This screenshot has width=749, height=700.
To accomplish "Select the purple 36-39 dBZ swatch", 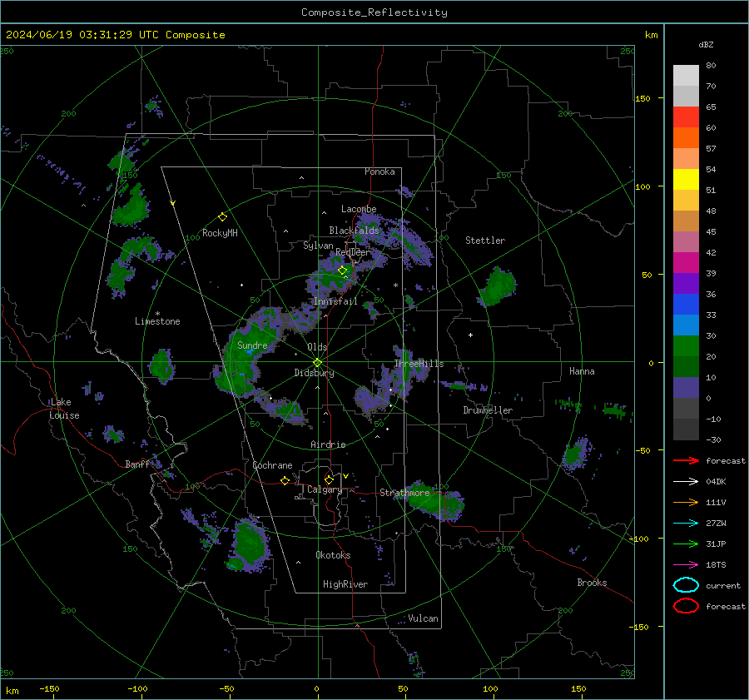I will coord(686,284).
